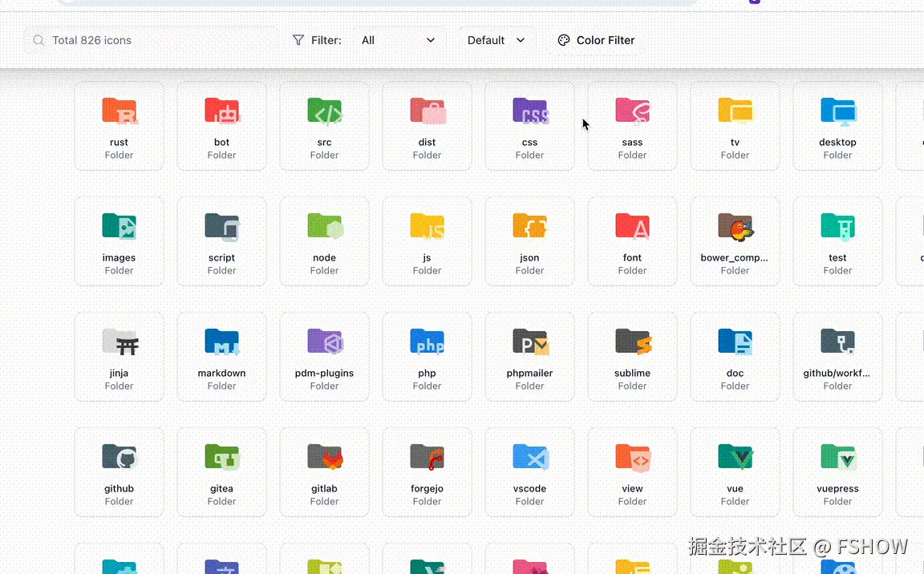
Task: Click the 'Filter:' label
Action: pos(326,40)
